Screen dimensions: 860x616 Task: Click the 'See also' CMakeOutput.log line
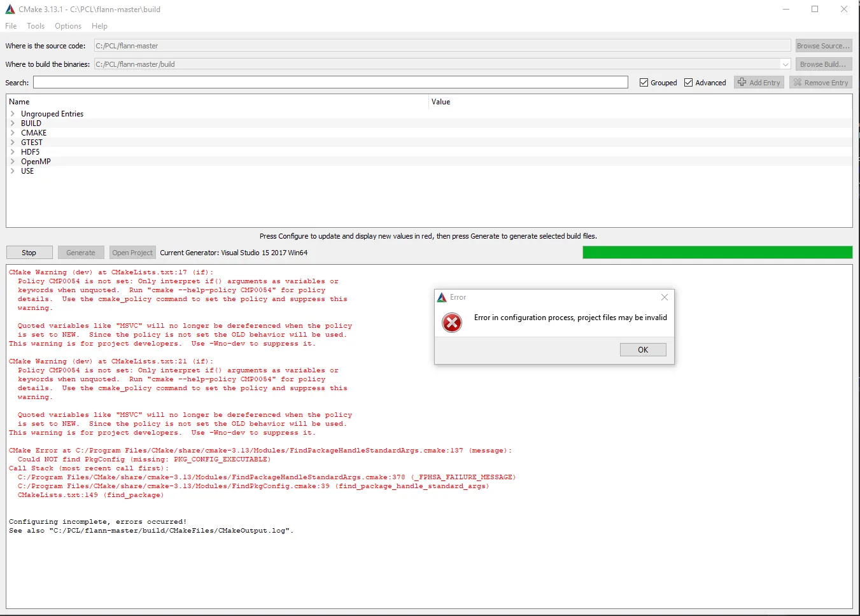click(x=152, y=531)
